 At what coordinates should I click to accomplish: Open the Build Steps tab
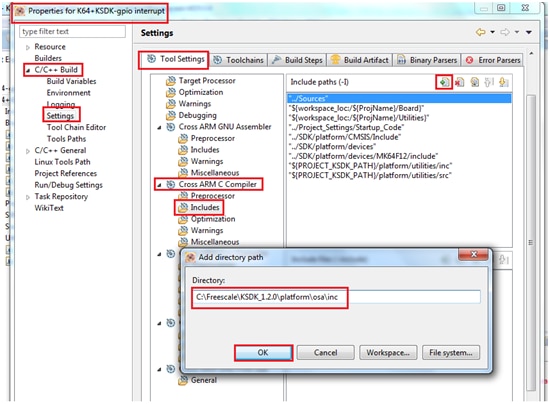tap(297, 60)
